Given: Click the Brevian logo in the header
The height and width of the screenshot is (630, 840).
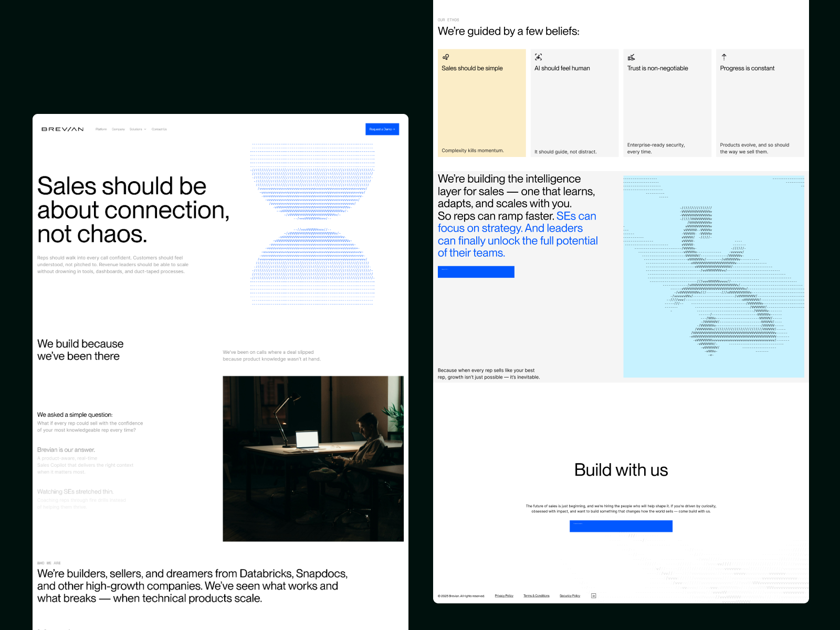Looking at the screenshot, I should coord(62,129).
